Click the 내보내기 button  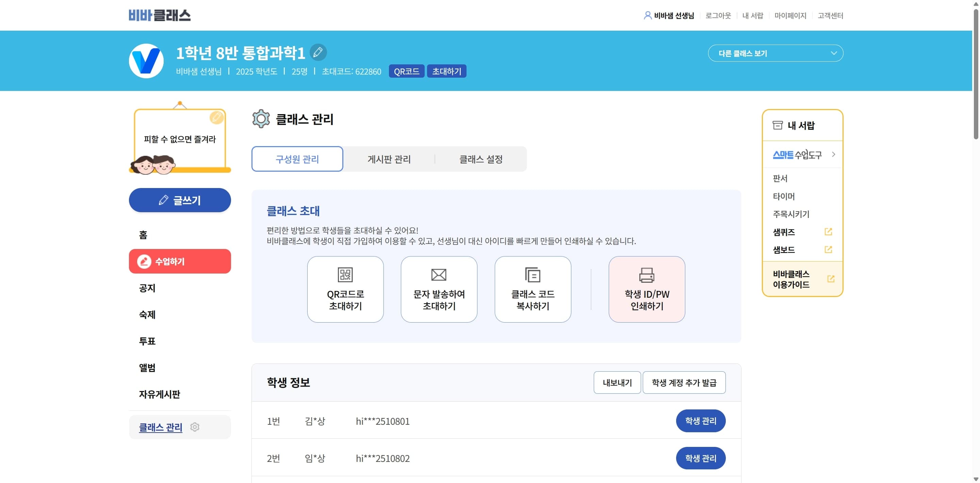click(617, 383)
